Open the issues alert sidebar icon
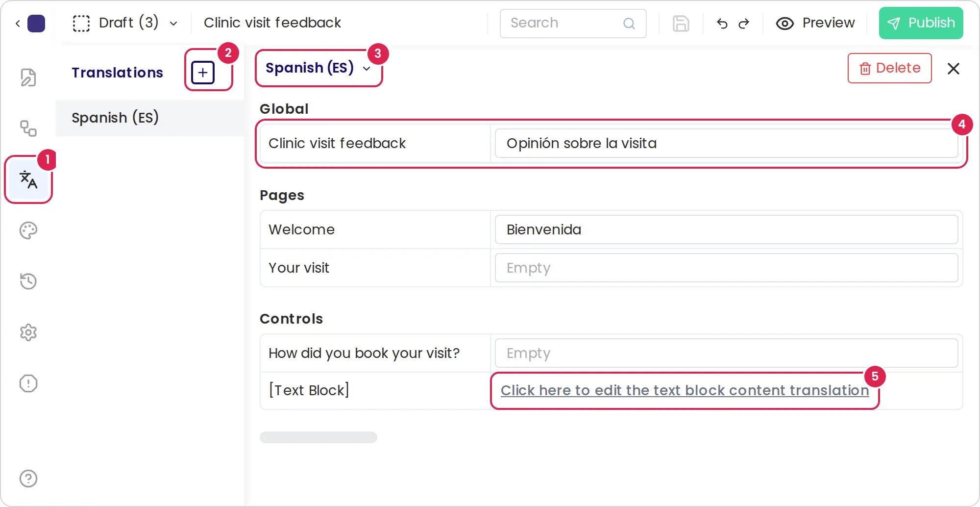The image size is (980, 507). coord(28,383)
